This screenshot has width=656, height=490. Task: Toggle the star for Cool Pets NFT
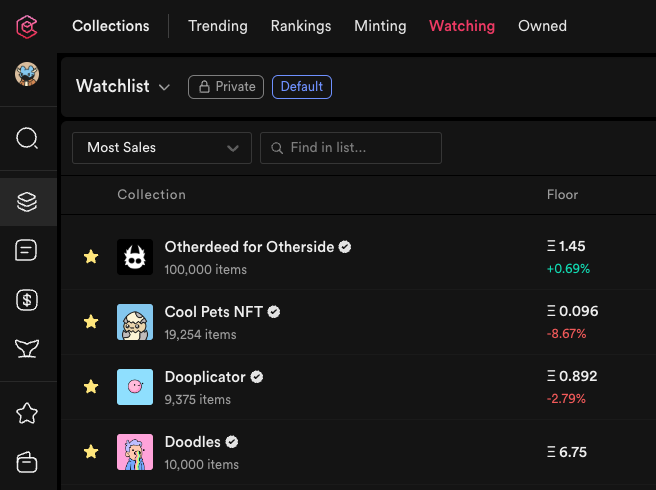[91, 322]
